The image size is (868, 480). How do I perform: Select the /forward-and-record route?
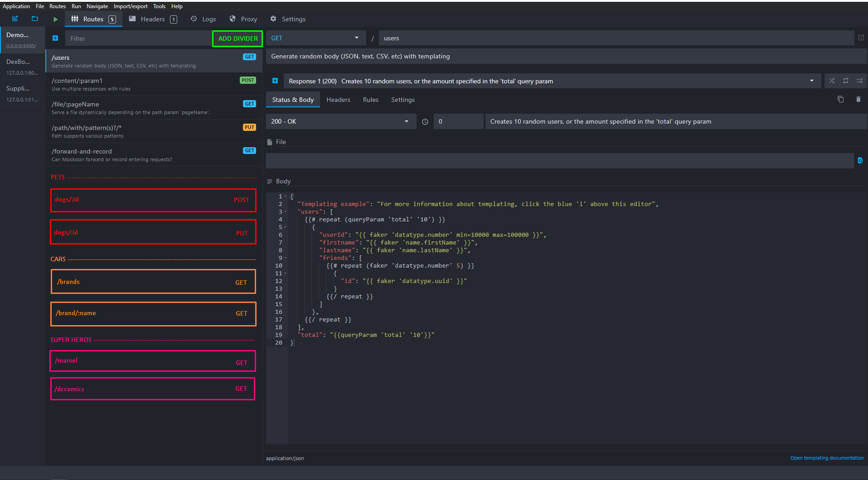pos(154,155)
